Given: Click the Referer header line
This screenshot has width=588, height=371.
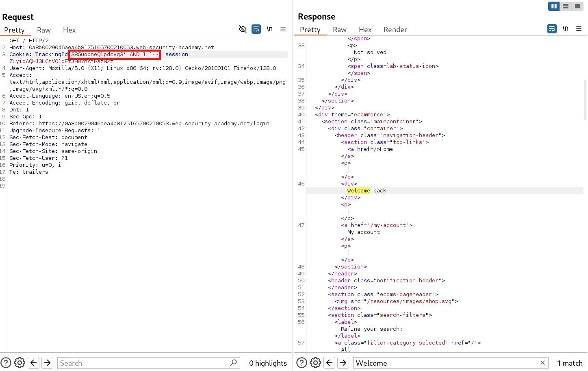Looking at the screenshot, I should click(139, 123).
